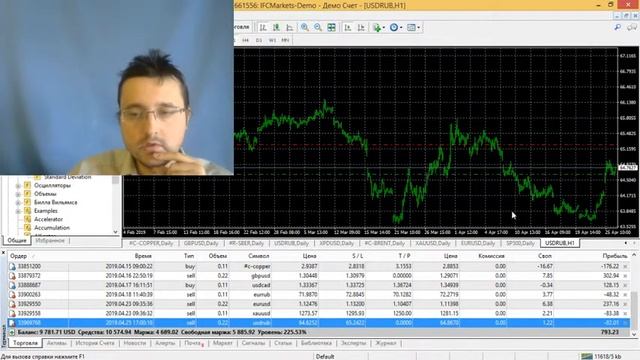Terminal orders list vertical scrollbar
640x360 pixels.
(634, 294)
